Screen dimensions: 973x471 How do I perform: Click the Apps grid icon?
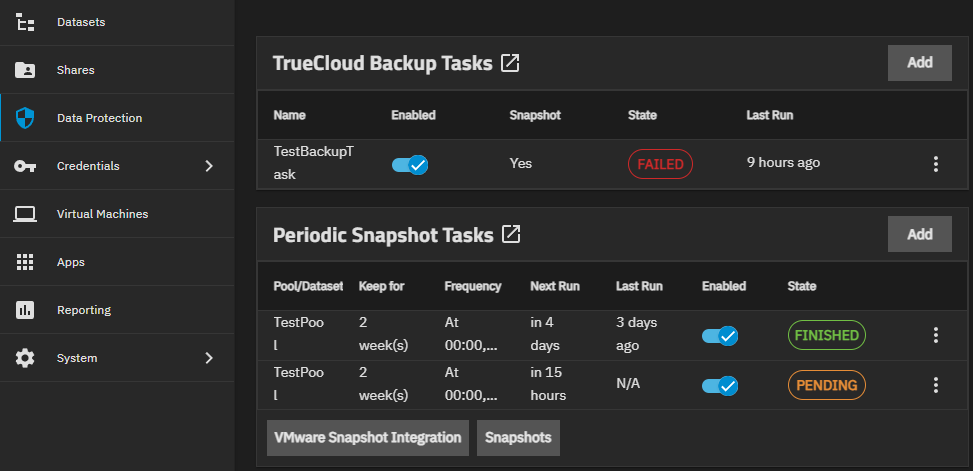click(26, 262)
